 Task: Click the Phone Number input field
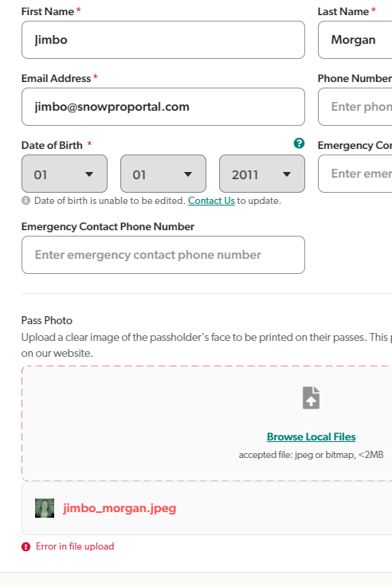355,107
